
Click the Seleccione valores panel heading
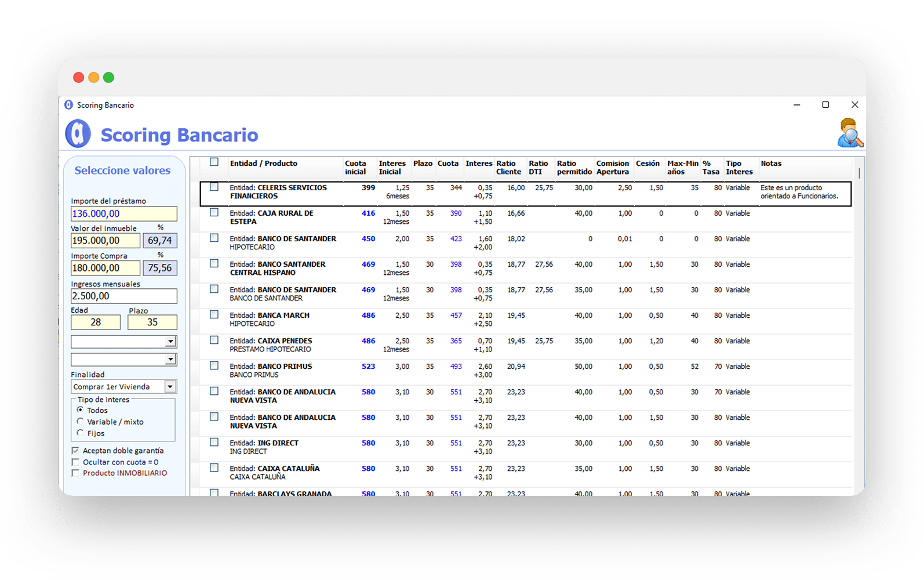point(122,171)
